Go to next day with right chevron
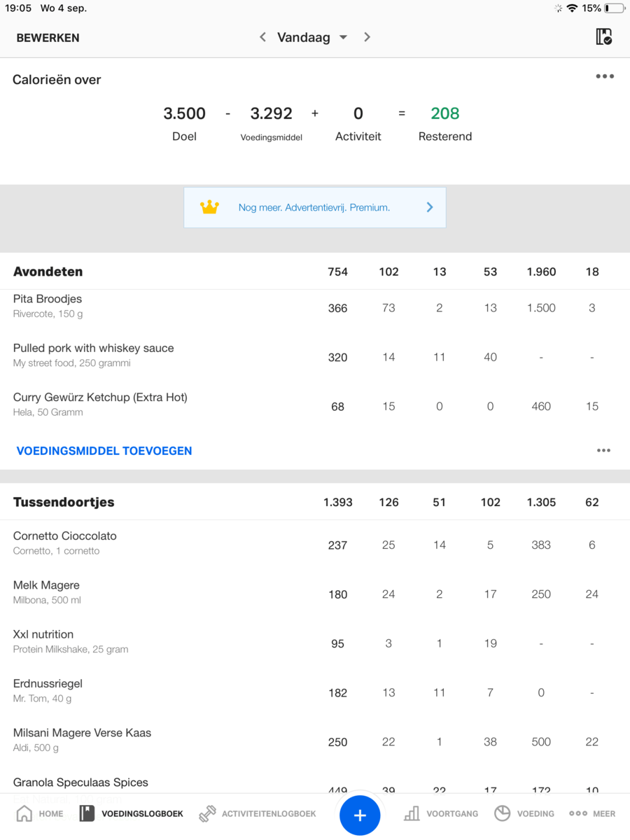Viewport: 630px width, 840px height. coord(367,37)
